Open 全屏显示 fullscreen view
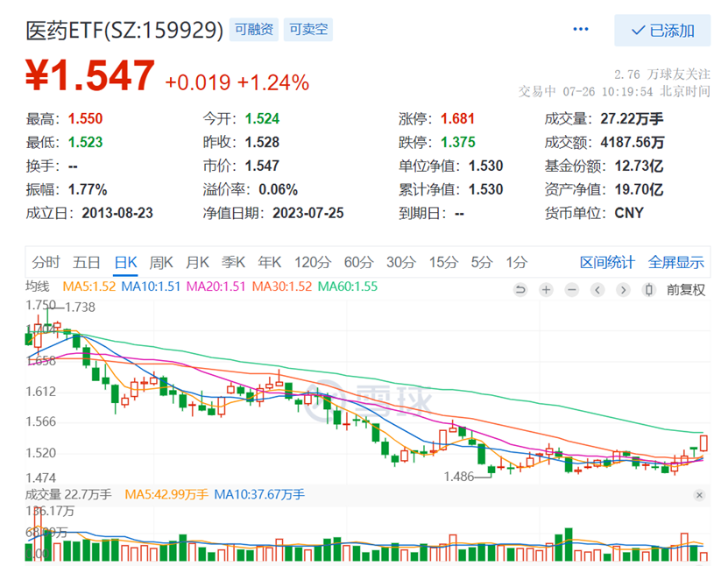 (x=676, y=262)
